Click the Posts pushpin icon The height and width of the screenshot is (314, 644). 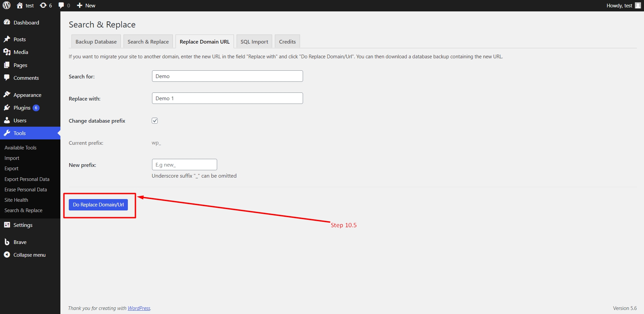(x=7, y=39)
